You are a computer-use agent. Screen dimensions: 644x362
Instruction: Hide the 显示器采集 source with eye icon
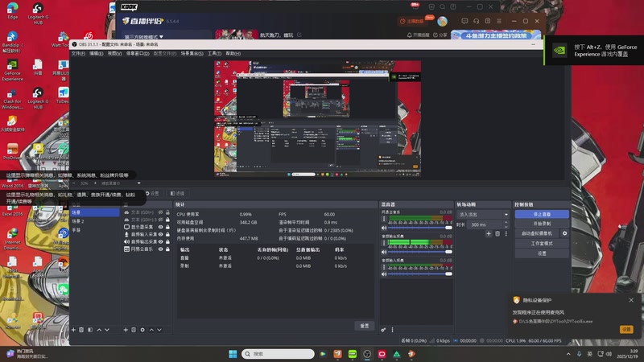click(160, 227)
